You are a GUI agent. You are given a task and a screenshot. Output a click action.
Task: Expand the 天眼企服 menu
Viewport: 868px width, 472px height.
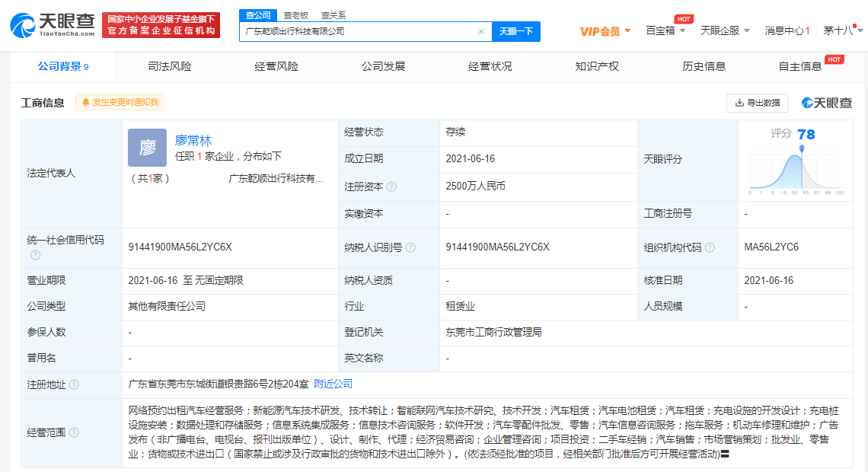[x=725, y=31]
